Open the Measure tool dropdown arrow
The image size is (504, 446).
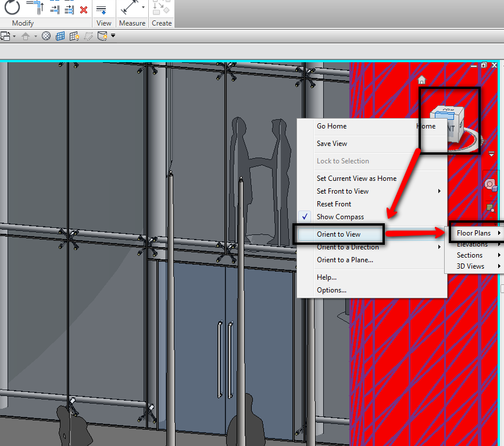[143, 8]
